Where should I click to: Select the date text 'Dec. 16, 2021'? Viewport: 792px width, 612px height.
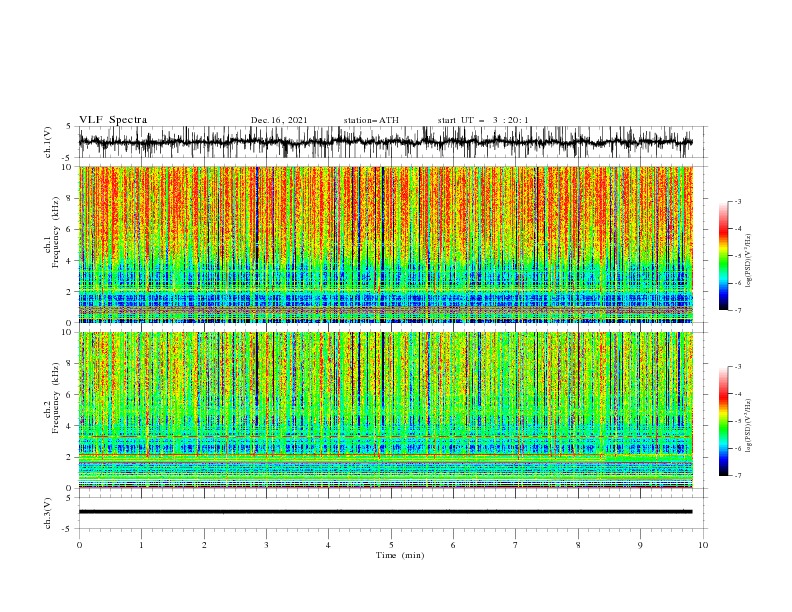coord(279,120)
